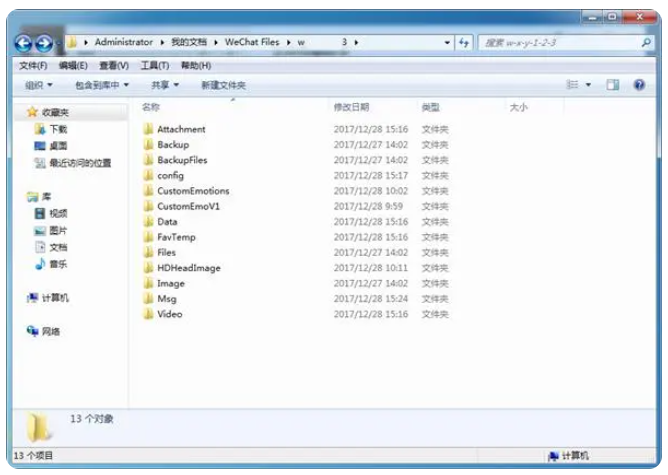This screenshot has height=475, width=668.
Task: Expand the 组织 dropdown menu
Action: (38, 85)
